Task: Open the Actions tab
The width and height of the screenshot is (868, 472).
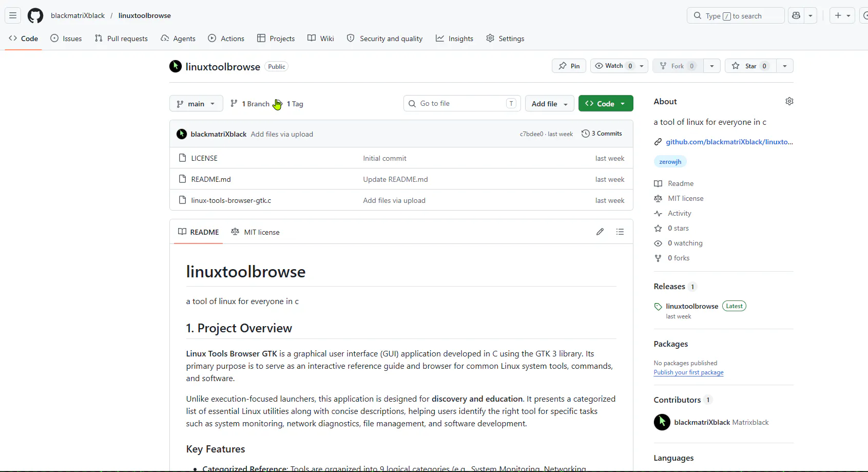Action: (x=226, y=39)
